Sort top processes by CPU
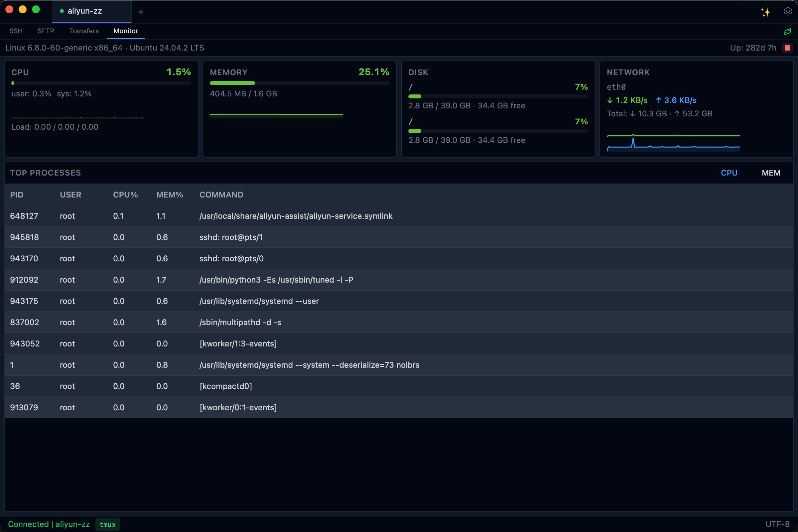The image size is (798, 532). 729,173
